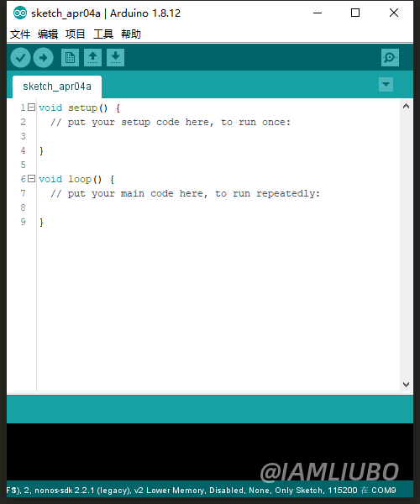Click the 'void loop() {' code line
Screen dimensions: 420x504
pyautogui.click(x=76, y=179)
